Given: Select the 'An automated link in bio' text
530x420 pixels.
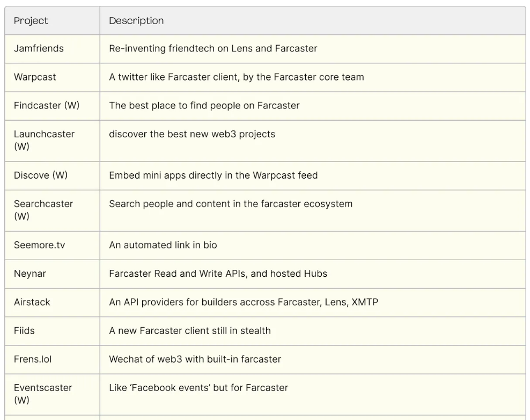Looking at the screenshot, I should point(163,245).
